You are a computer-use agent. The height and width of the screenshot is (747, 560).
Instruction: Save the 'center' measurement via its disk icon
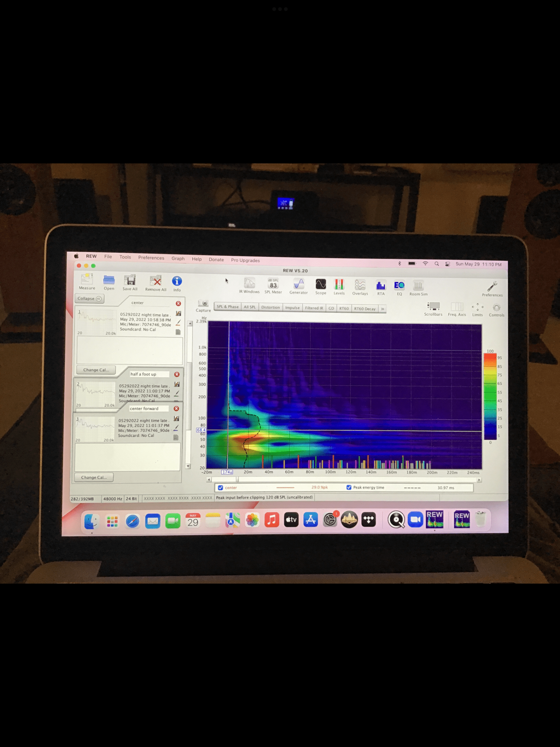click(178, 313)
